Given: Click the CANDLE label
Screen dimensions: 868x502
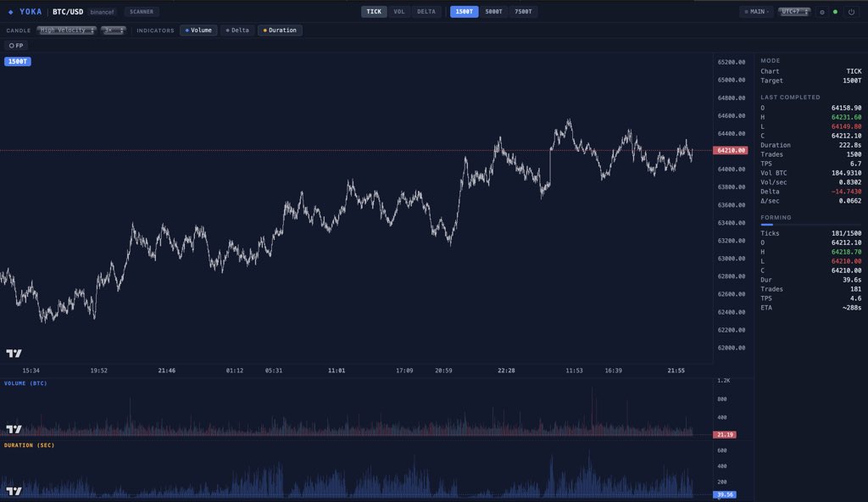Looking at the screenshot, I should click(19, 31).
